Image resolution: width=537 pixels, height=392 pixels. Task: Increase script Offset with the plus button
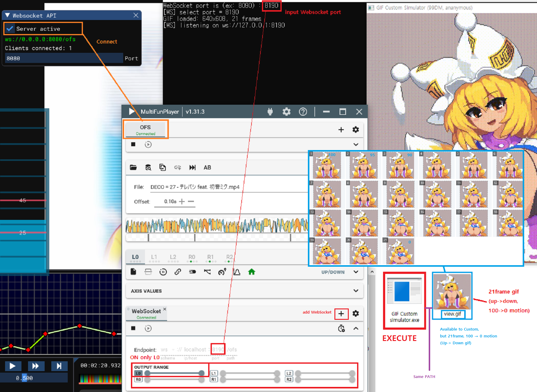(182, 202)
